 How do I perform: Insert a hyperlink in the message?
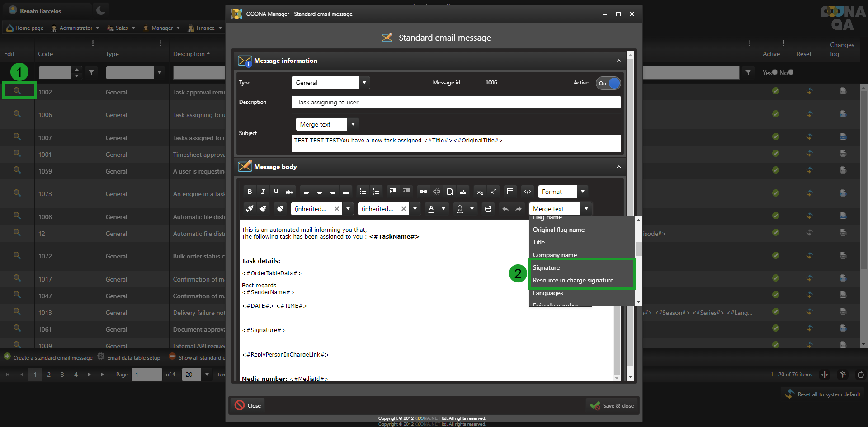pos(423,192)
